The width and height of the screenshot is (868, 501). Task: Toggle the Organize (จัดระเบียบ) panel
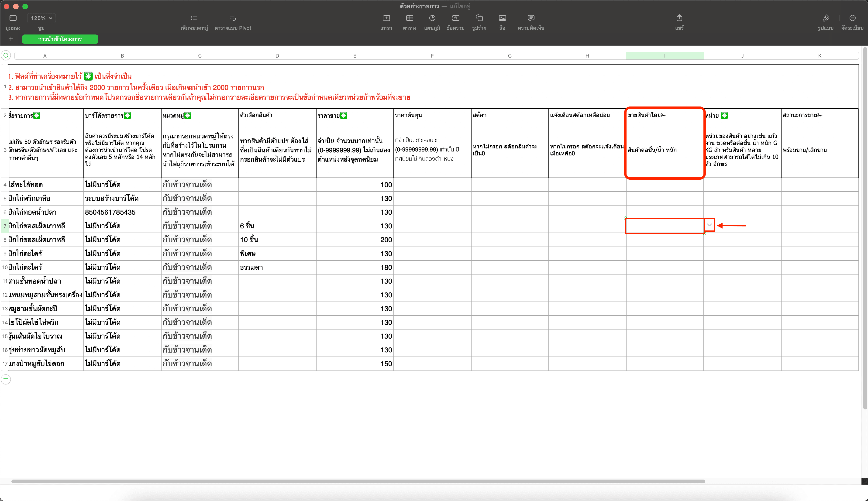point(853,18)
